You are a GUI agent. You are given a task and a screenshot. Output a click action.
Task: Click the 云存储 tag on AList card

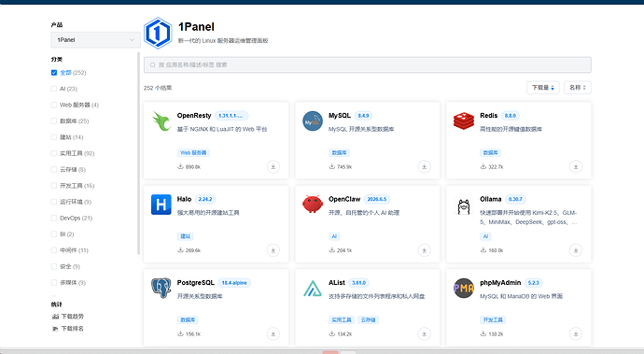[368, 319]
